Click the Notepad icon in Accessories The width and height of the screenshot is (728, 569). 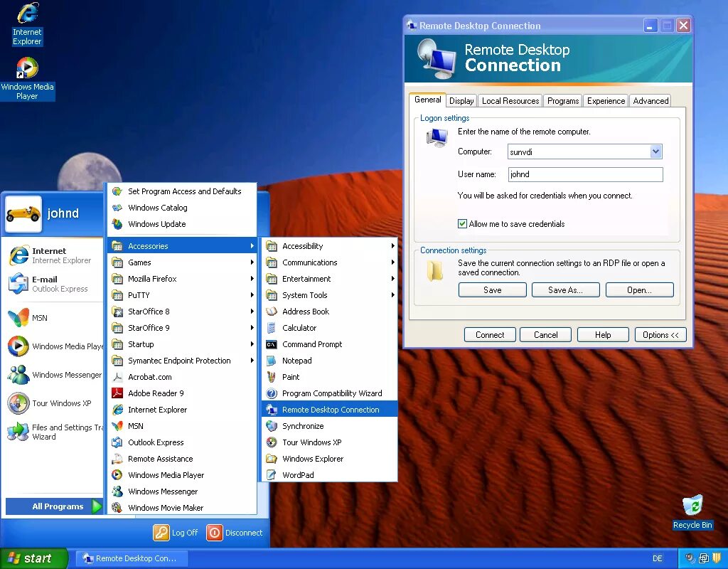coord(272,361)
